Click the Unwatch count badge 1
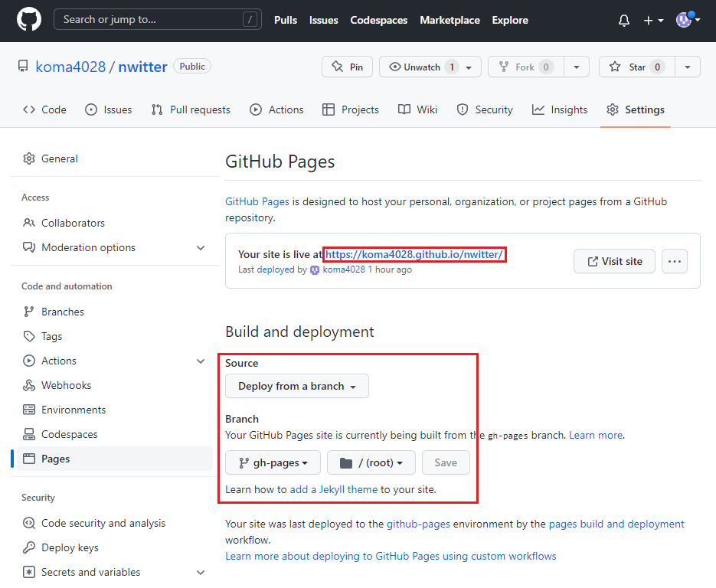The height and width of the screenshot is (588, 716). tap(452, 67)
